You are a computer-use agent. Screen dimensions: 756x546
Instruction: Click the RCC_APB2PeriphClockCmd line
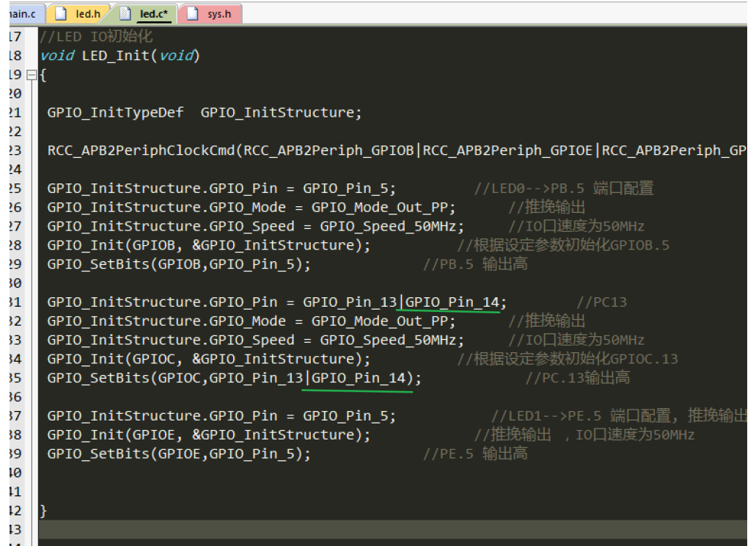click(396, 151)
